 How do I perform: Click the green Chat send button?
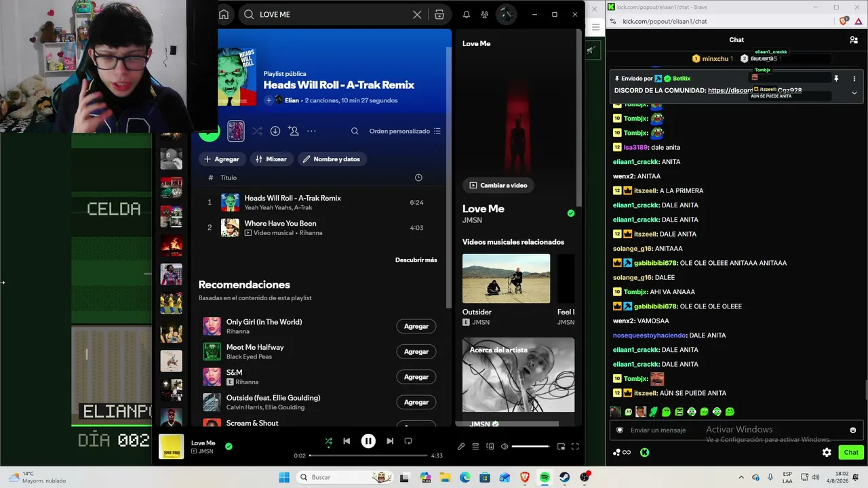[x=851, y=452]
